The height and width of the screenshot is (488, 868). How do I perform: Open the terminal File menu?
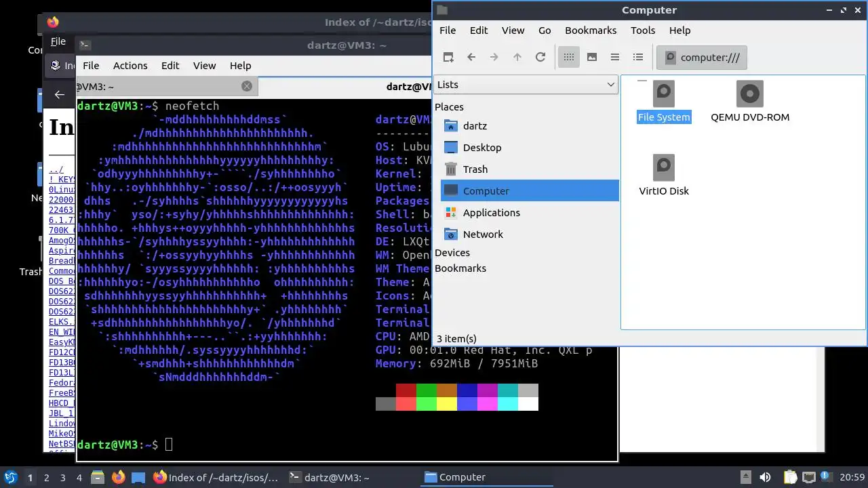pos(91,65)
